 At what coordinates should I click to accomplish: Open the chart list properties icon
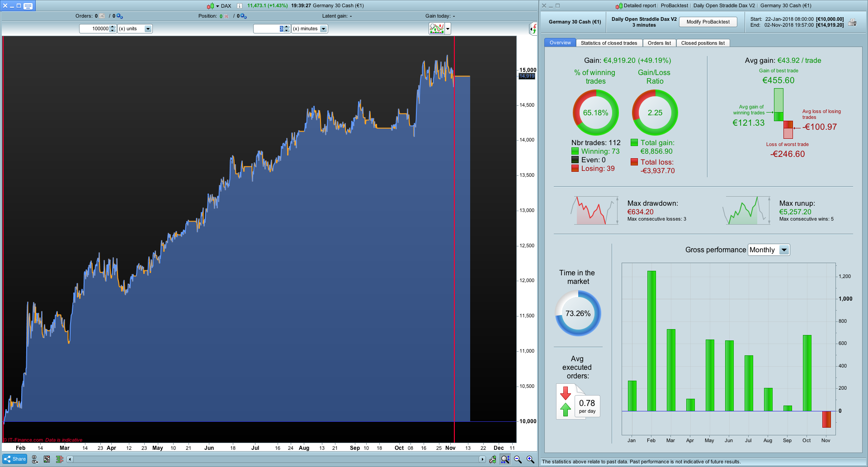47,459
